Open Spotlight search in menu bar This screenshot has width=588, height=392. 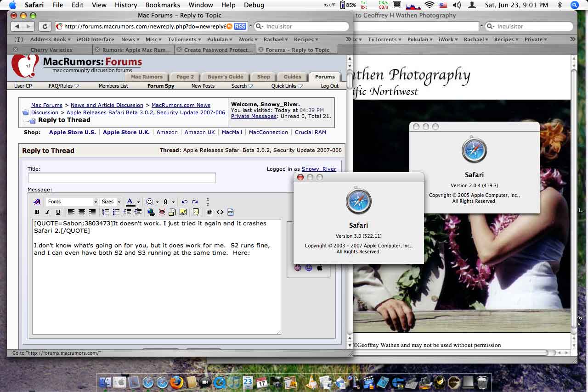pos(574,5)
